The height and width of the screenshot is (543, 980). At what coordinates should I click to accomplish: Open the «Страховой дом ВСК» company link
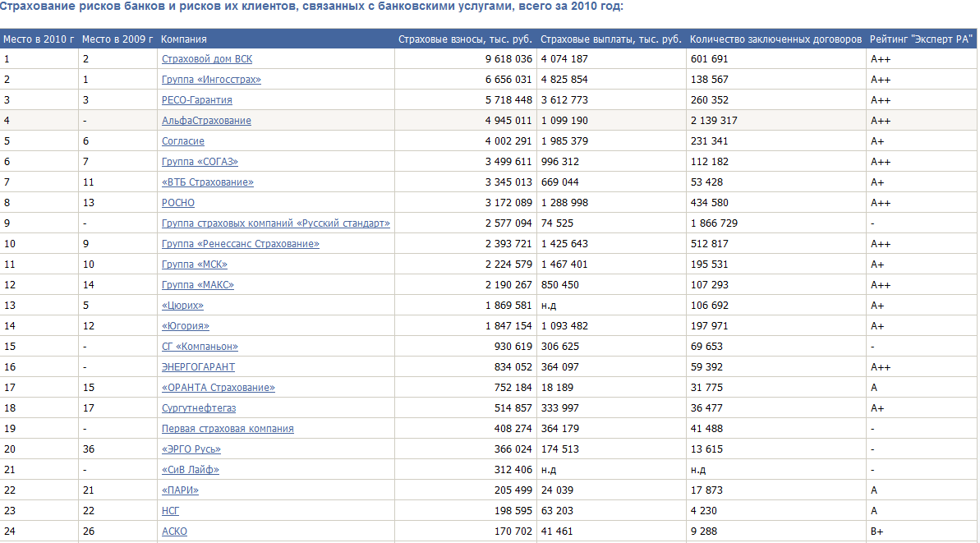tap(206, 59)
